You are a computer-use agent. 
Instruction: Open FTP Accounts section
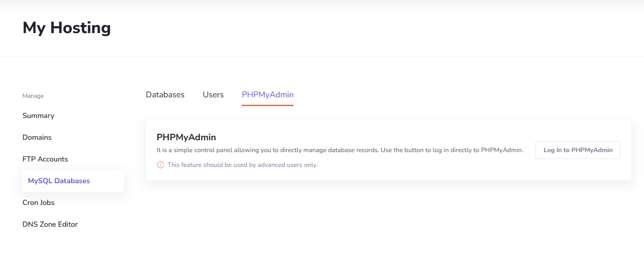pyautogui.click(x=45, y=159)
